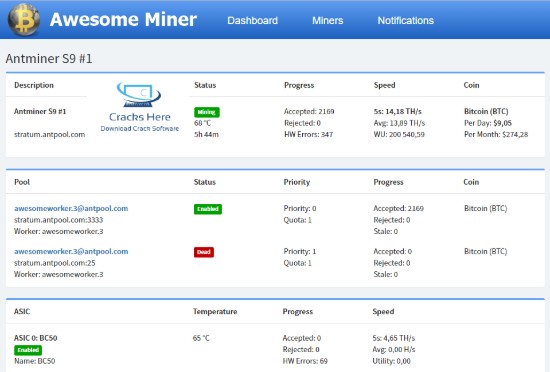Select the Accepted: 2169 value in miner row
The width and height of the screenshot is (550, 372).
[x=309, y=111]
